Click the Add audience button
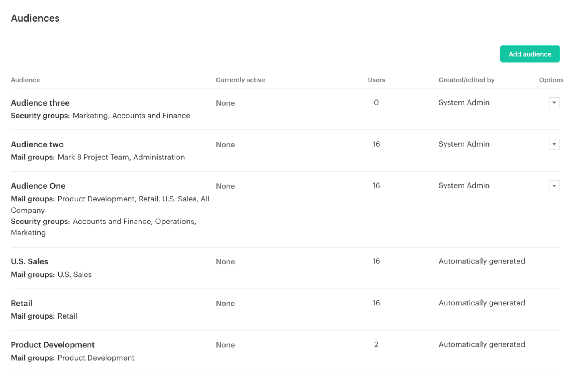This screenshot has width=582, height=392. tap(529, 54)
